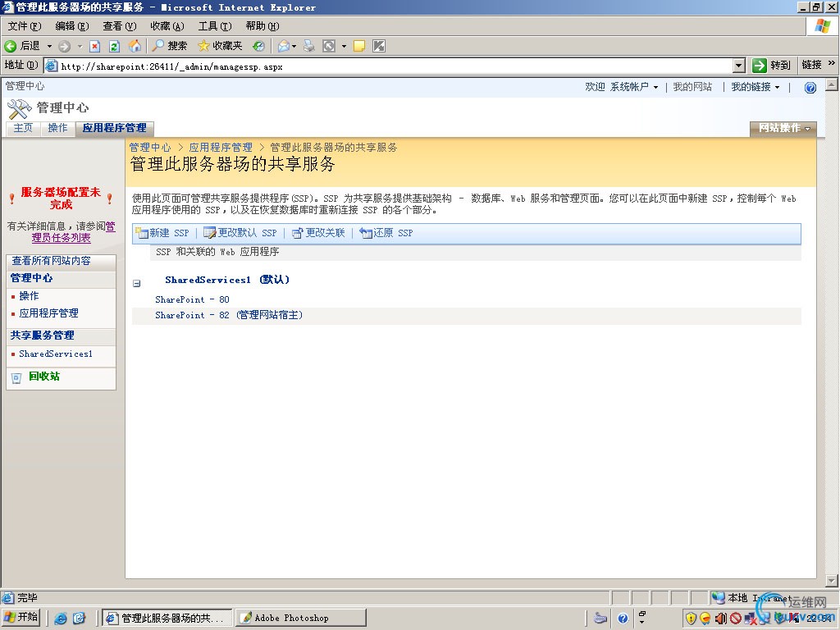
Task: Expand the Links (链接) toolbar chevron
Action: pos(832,62)
